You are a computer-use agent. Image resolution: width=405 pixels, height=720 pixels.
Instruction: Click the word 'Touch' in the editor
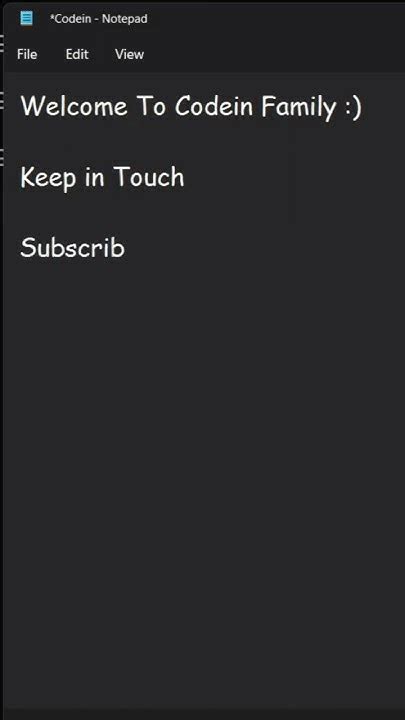(x=148, y=177)
